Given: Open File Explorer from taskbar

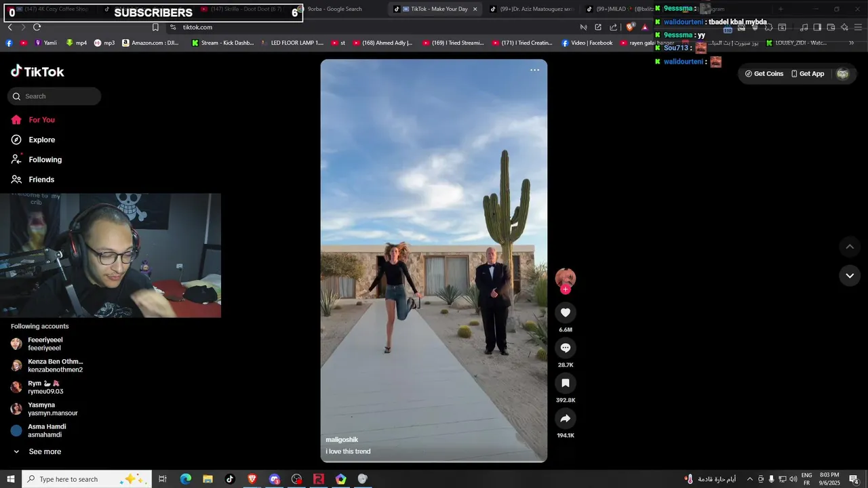Looking at the screenshot, I should (208, 479).
